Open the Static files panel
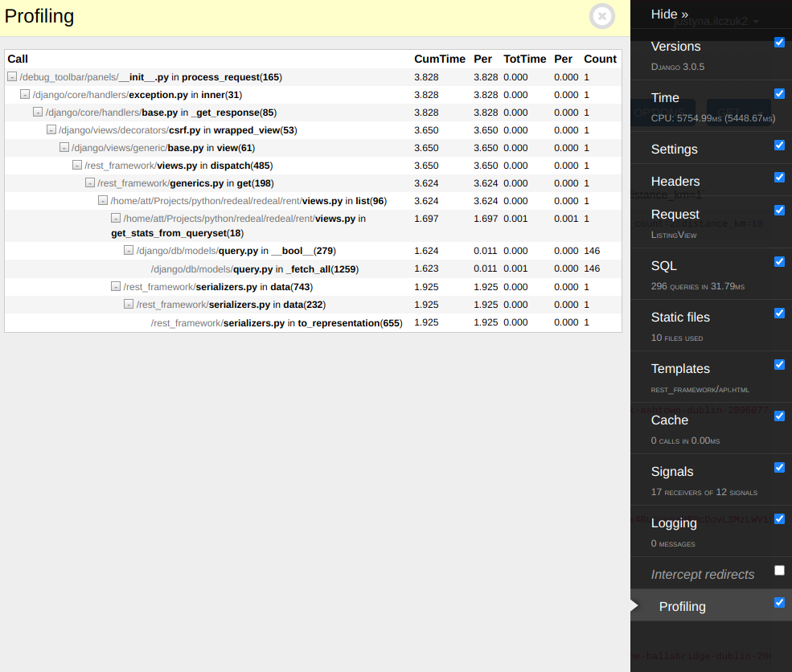792x672 pixels. click(x=680, y=318)
